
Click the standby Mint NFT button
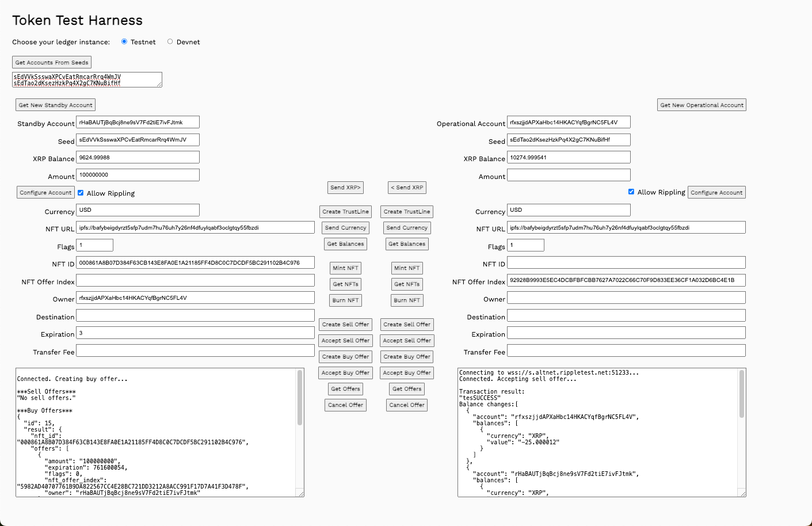(x=345, y=268)
